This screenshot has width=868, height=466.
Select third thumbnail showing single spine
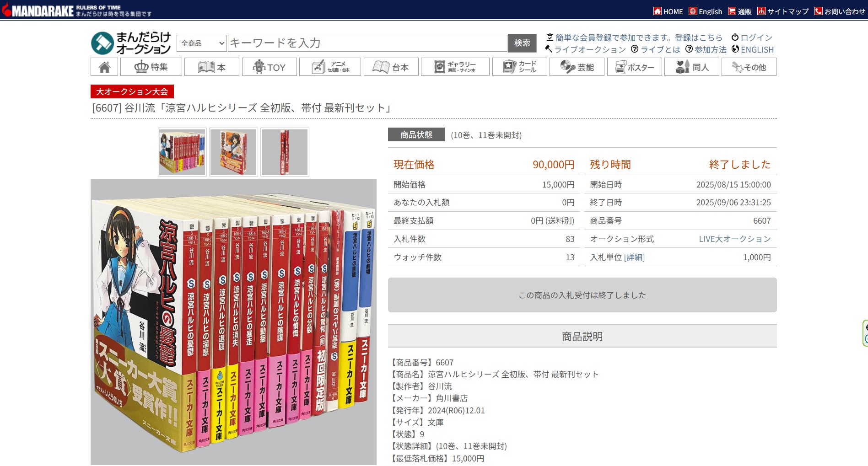pyautogui.click(x=285, y=152)
